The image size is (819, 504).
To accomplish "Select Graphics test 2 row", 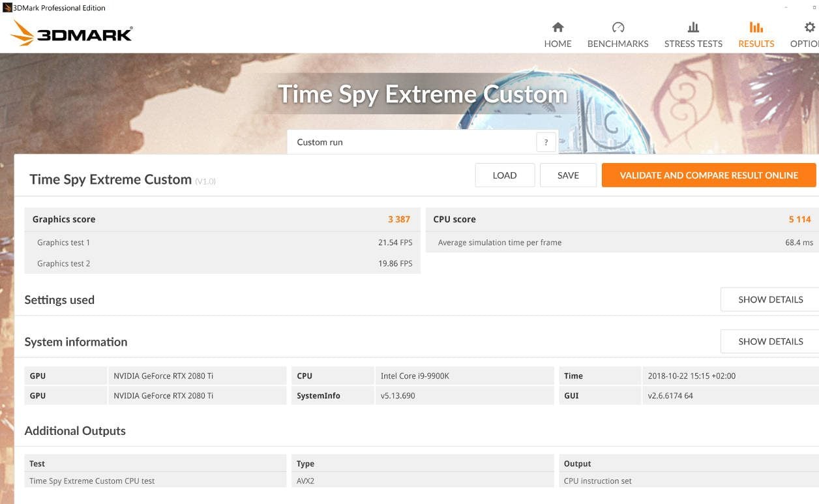I will (x=222, y=263).
